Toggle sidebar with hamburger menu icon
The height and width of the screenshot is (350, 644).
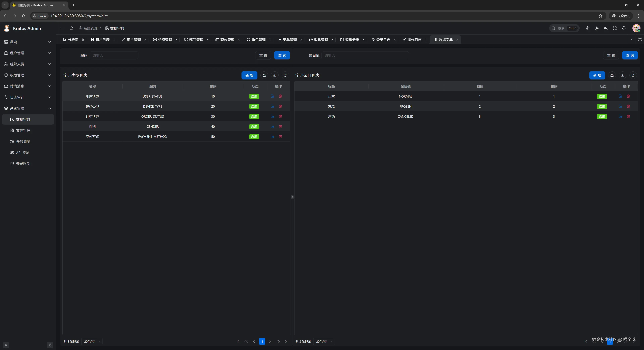coord(62,28)
